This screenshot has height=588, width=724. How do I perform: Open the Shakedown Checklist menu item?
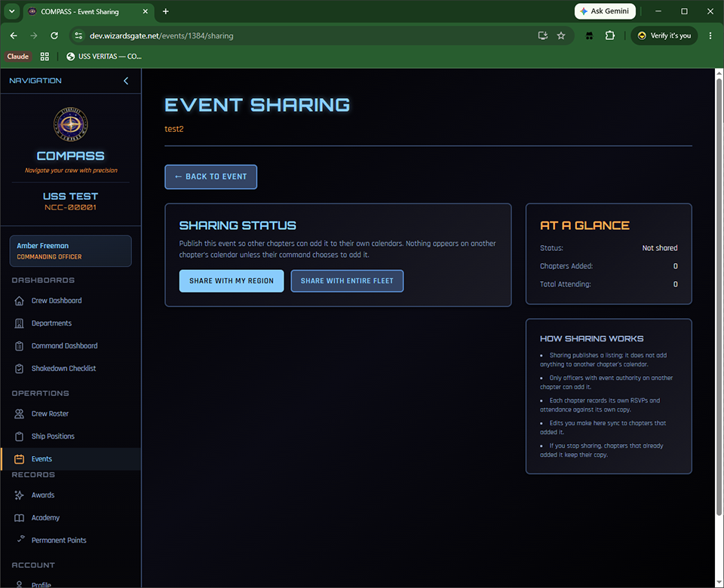(71, 369)
